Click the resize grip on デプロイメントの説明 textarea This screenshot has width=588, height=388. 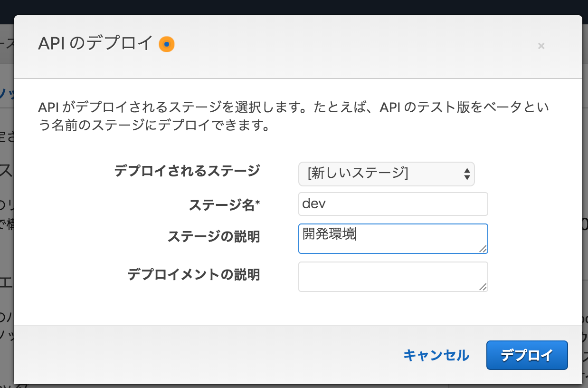[x=484, y=287]
